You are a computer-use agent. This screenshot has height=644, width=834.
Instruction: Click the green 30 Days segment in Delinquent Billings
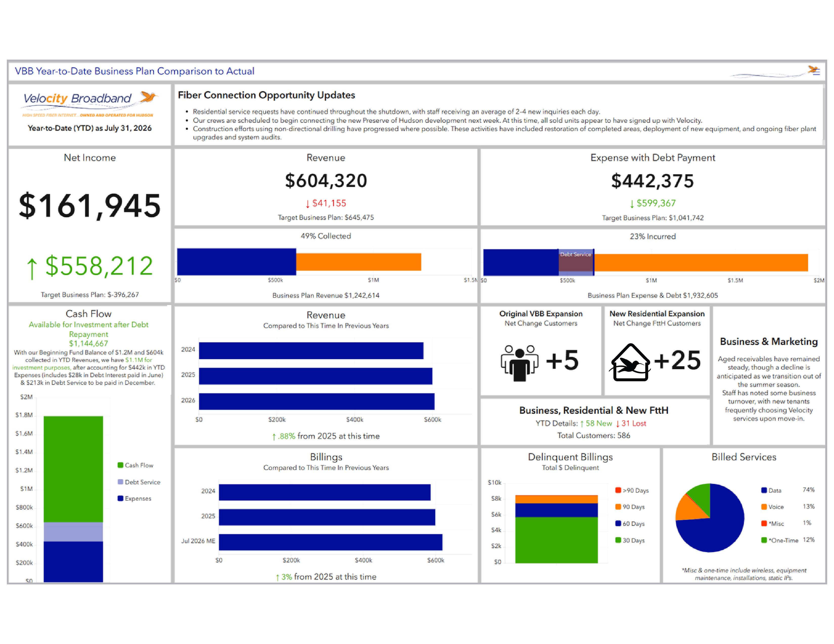(x=557, y=540)
